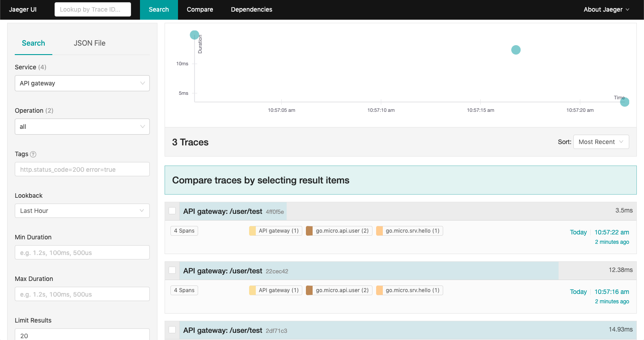Open the Operation dropdown showing all

coord(82,127)
